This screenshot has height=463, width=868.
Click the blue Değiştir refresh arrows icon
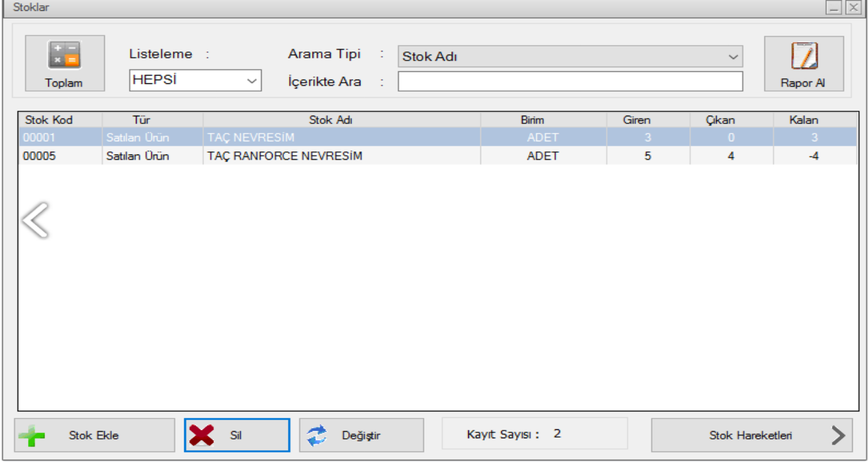point(317,436)
